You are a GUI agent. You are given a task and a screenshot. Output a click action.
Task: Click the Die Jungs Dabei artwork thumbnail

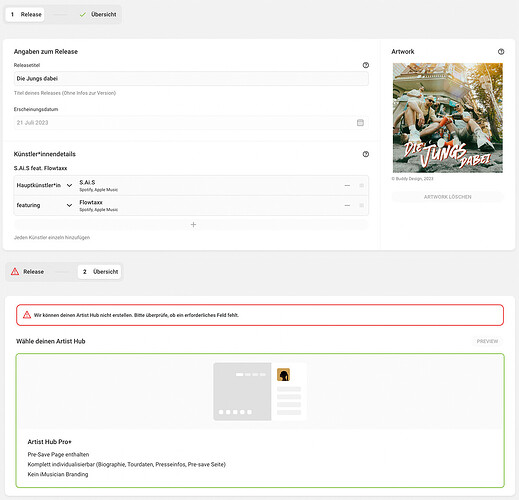[x=448, y=118]
